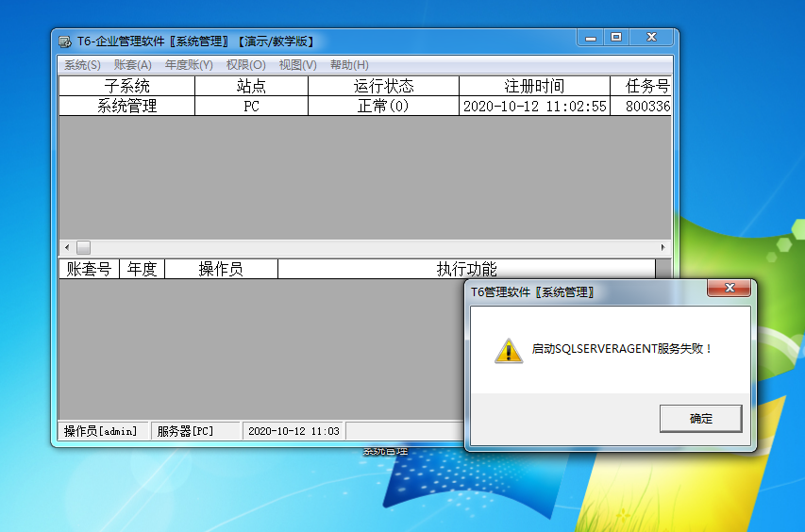This screenshot has width=805, height=532.
Task: Select the 800336 task number cell
Action: tap(641, 106)
